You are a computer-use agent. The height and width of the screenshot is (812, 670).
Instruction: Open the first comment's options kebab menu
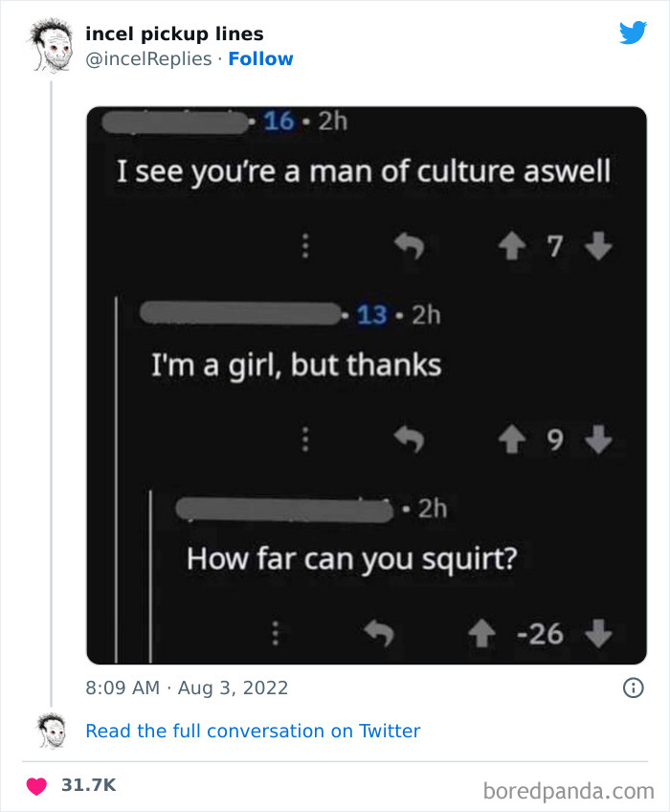point(305,246)
